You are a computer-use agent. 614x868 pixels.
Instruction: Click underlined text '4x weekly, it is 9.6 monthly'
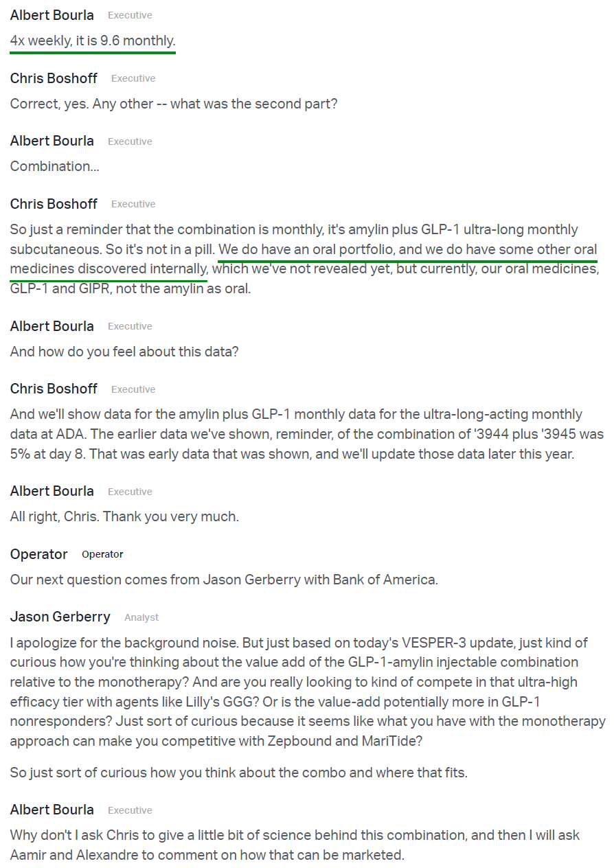(92, 41)
